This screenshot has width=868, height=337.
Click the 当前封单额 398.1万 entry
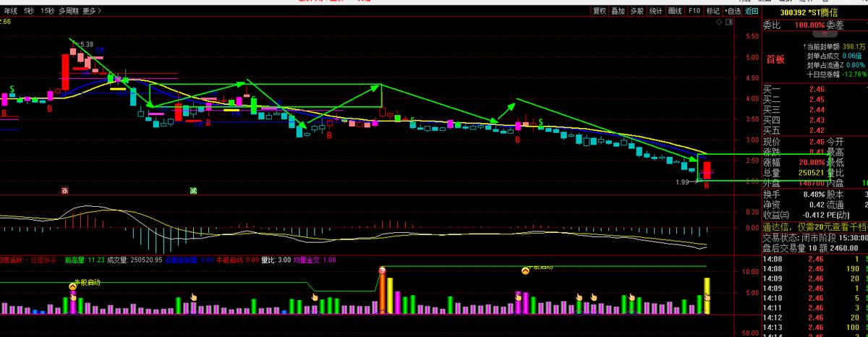(833, 46)
